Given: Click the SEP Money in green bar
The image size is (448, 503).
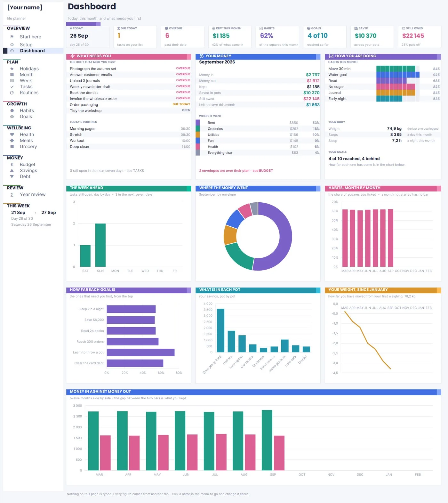Looking at the screenshot, I should 267,440.
